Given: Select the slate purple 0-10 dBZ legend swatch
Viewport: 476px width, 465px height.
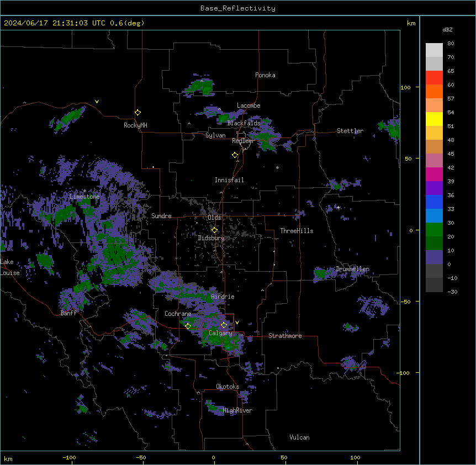Looking at the screenshot, I should coord(434,257).
